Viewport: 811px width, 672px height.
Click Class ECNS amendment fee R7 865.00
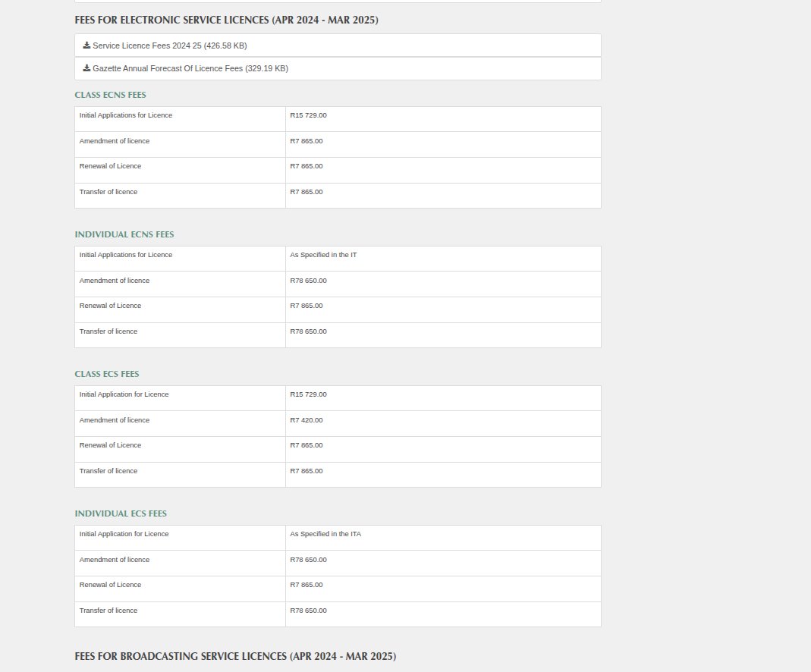306,141
